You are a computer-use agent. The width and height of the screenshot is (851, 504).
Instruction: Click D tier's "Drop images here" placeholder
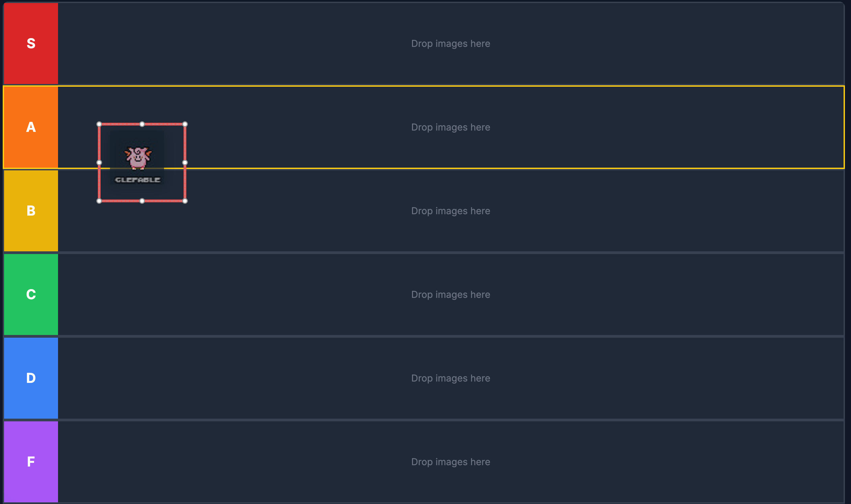tap(450, 378)
